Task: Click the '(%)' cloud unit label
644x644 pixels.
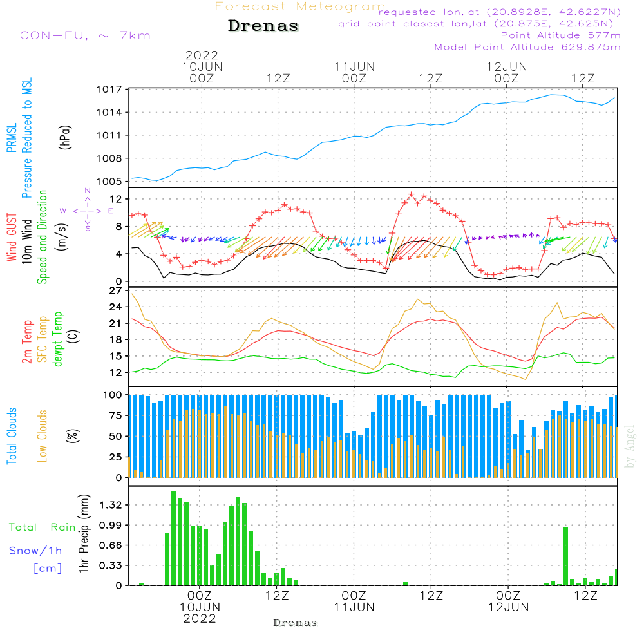Action: tap(72, 436)
